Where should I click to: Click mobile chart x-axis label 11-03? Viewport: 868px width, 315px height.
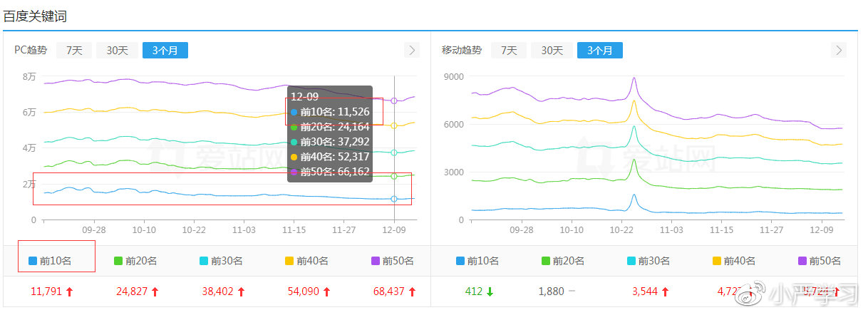click(671, 231)
